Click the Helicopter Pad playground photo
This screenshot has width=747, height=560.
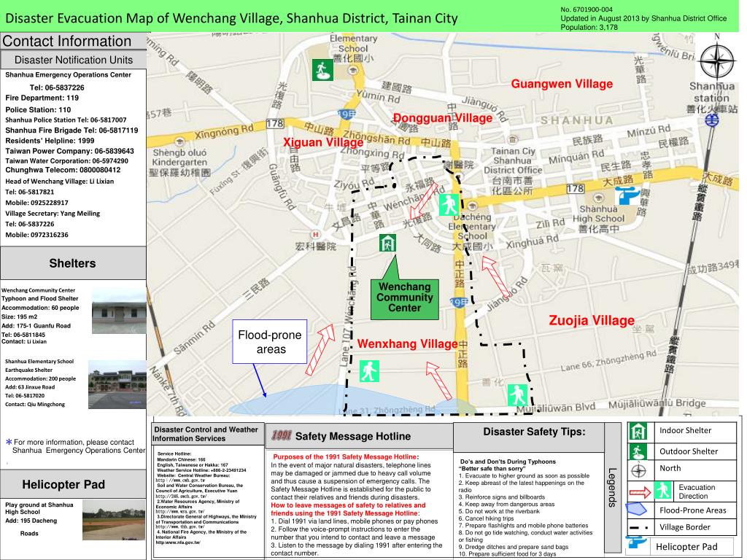[x=114, y=519]
